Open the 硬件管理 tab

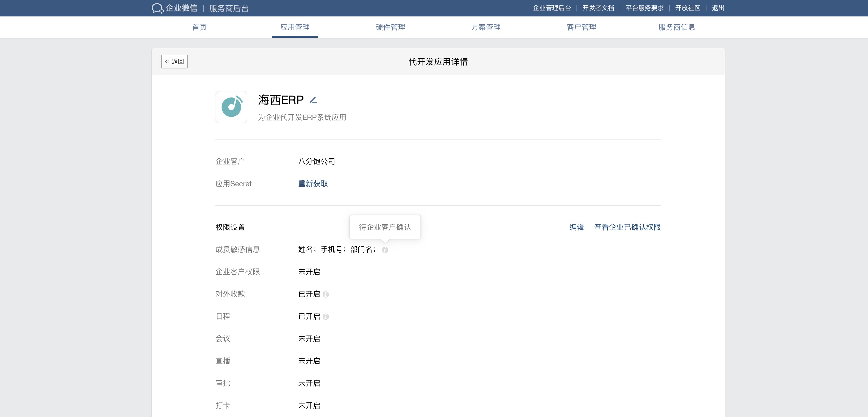coord(390,27)
